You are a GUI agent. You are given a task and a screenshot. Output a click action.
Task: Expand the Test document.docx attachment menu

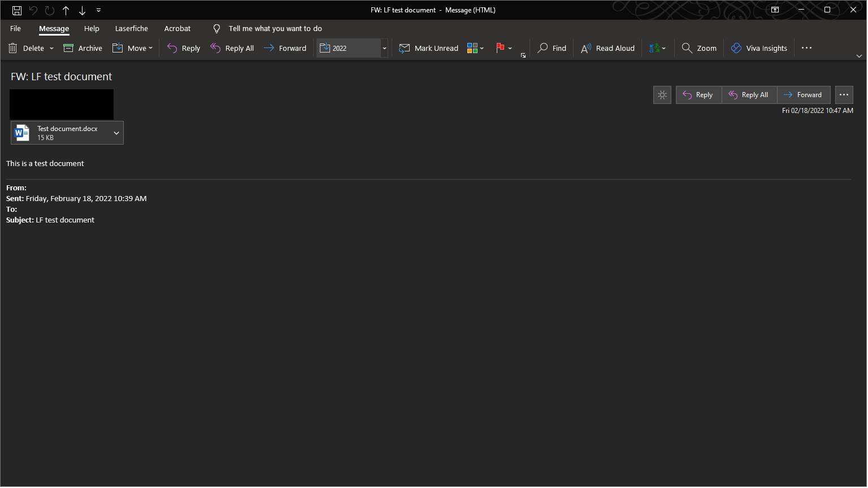pyautogui.click(x=116, y=133)
